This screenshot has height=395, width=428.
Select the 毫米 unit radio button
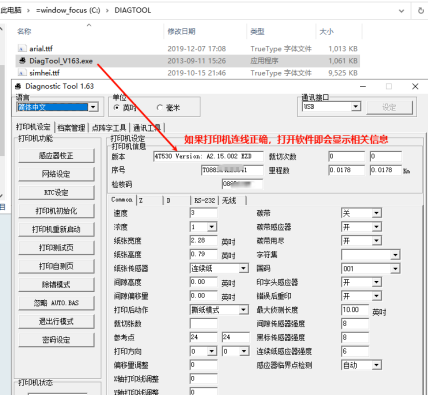pyautogui.click(x=160, y=108)
